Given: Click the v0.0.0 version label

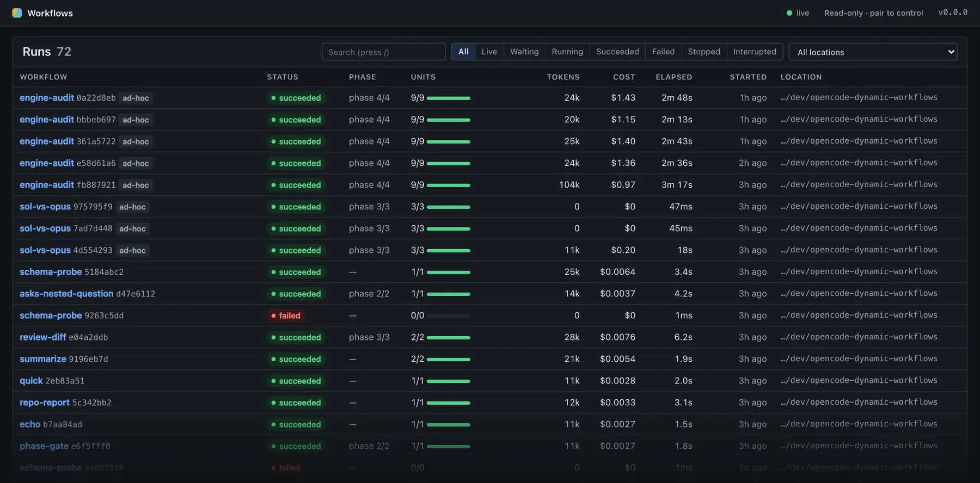Looking at the screenshot, I should (953, 13).
